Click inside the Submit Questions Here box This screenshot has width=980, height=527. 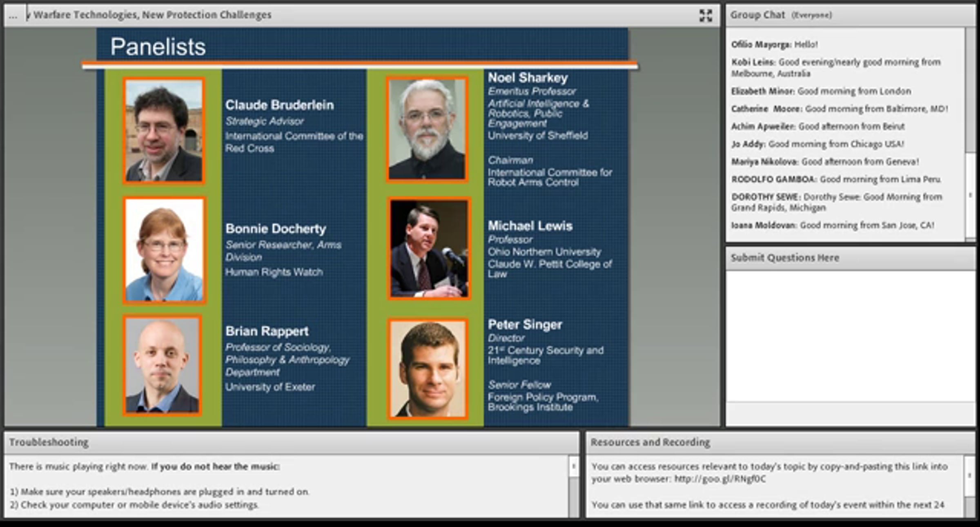pyautogui.click(x=850, y=336)
